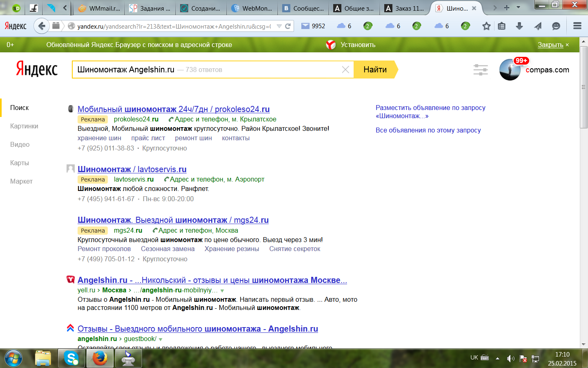Click Все объявления по этому запросу
Screen dimensions: 588x368
428,130
